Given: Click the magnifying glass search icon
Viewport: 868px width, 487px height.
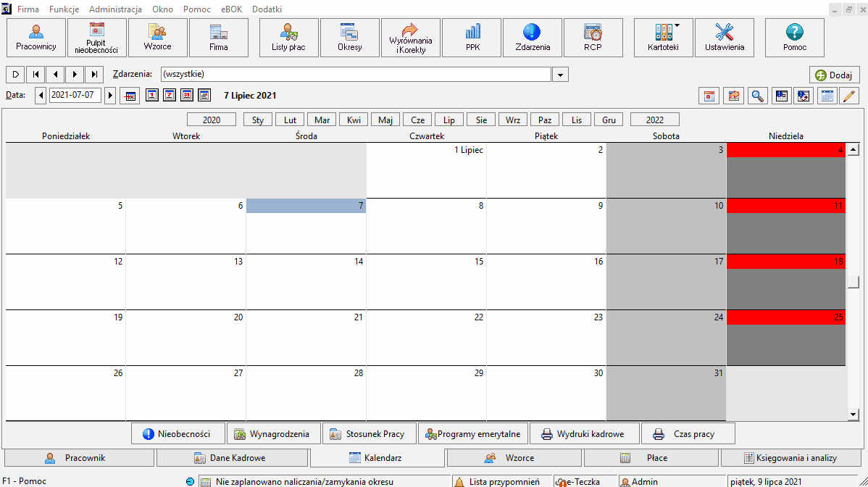Looking at the screenshot, I should point(757,96).
